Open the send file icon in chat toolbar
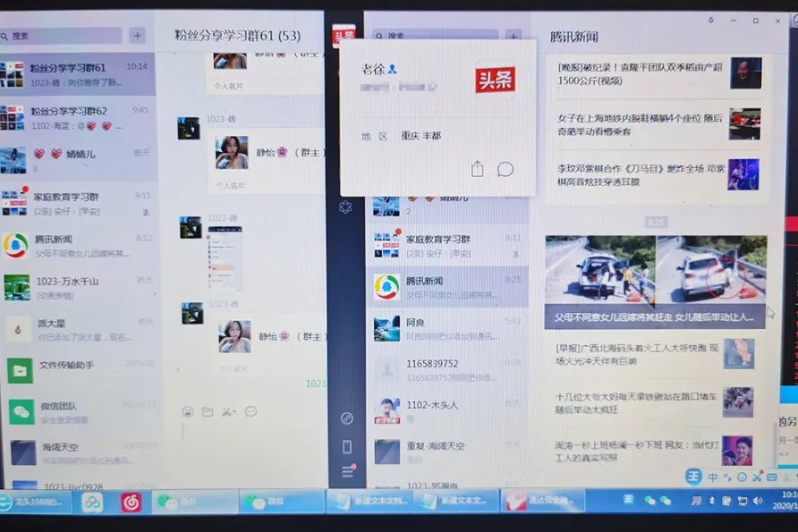Screen dimensions: 798x532 click(208, 411)
